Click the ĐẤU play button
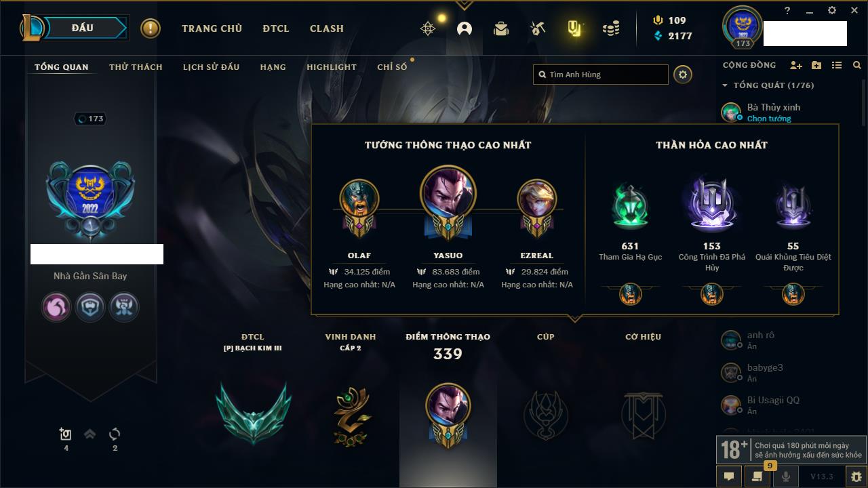 click(x=82, y=28)
